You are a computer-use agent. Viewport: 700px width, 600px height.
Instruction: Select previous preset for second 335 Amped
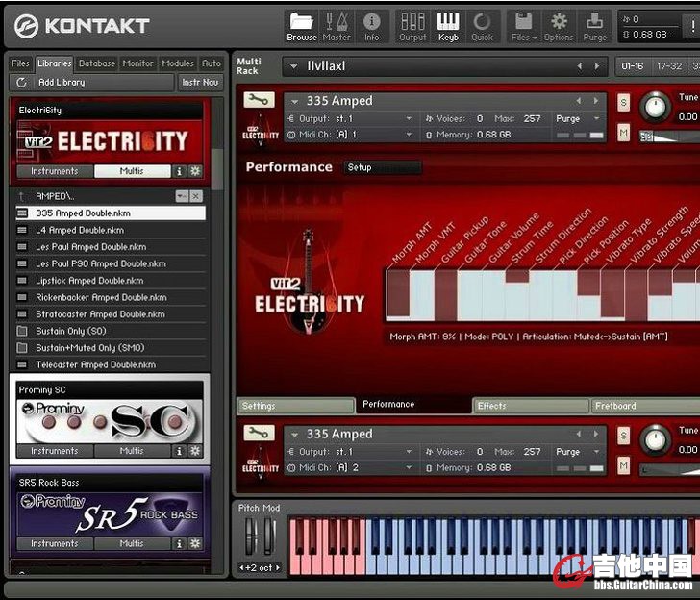[579, 434]
